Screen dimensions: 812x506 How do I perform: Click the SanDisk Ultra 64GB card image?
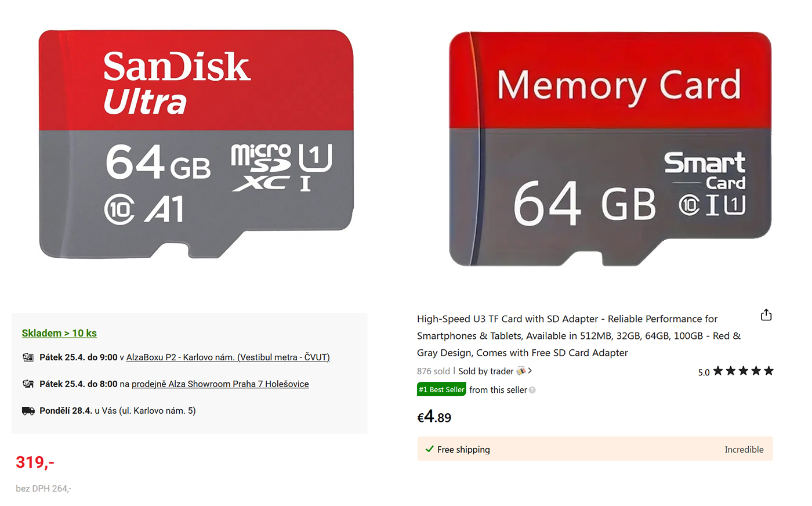coord(196,144)
